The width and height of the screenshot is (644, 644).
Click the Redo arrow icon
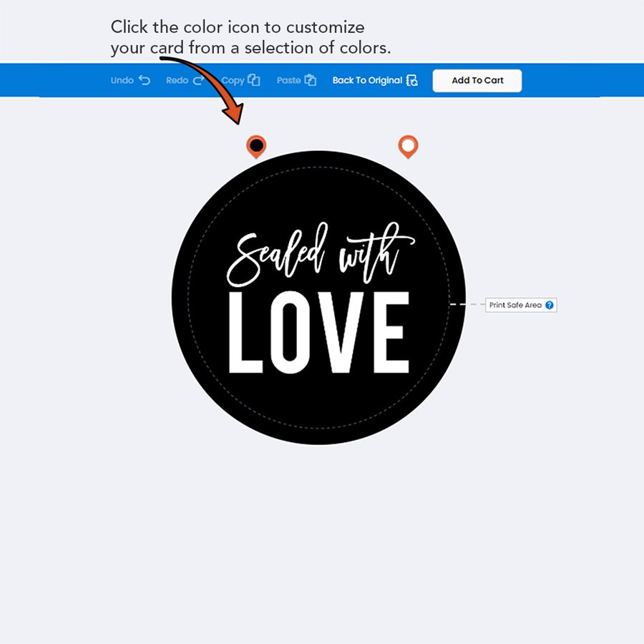point(198,80)
